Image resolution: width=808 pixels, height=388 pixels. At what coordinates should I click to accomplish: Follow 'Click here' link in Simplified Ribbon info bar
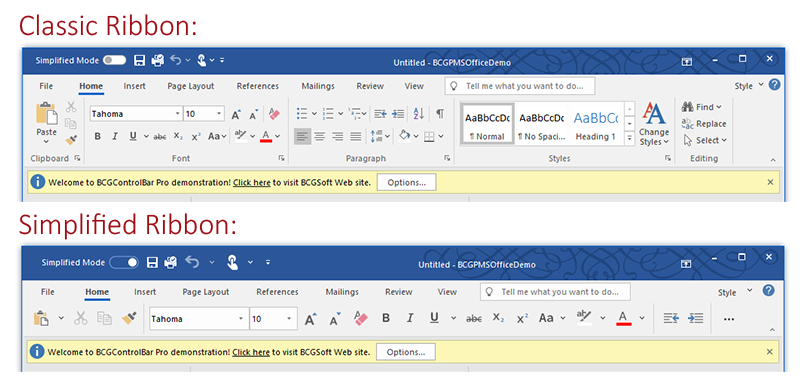pos(251,352)
